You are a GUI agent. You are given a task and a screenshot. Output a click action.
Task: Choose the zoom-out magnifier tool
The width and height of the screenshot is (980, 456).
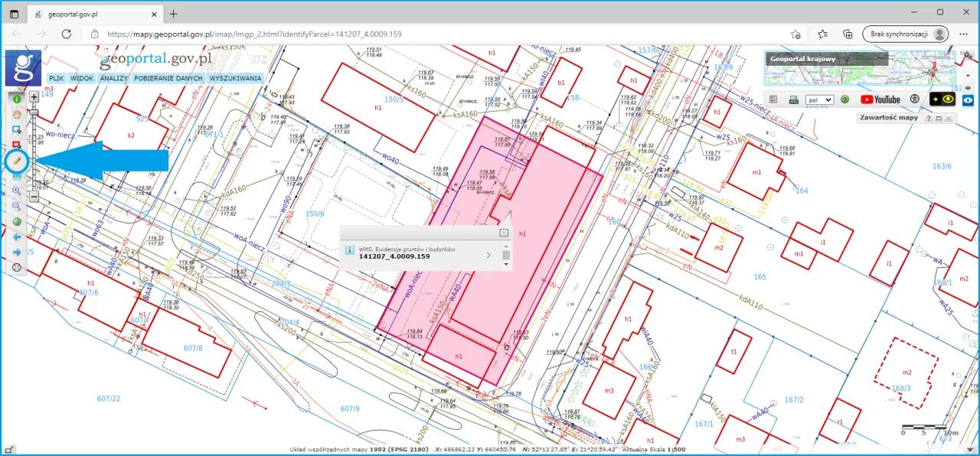point(17,205)
